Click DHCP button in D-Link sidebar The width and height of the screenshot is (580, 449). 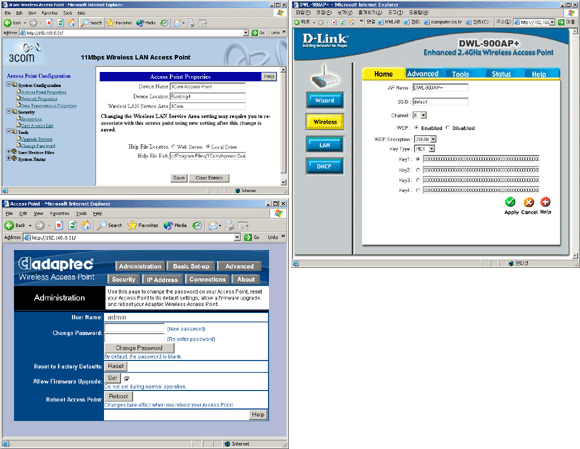[324, 166]
